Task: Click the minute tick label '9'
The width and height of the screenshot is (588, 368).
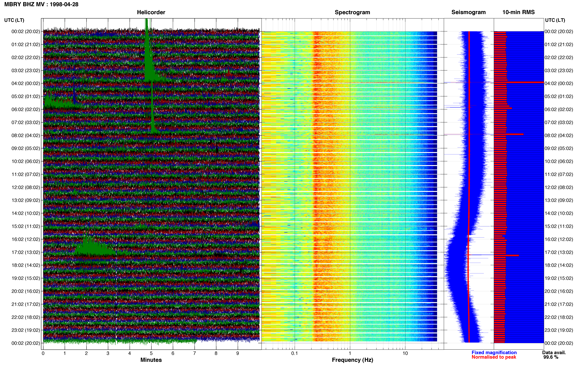Action: 238,353
